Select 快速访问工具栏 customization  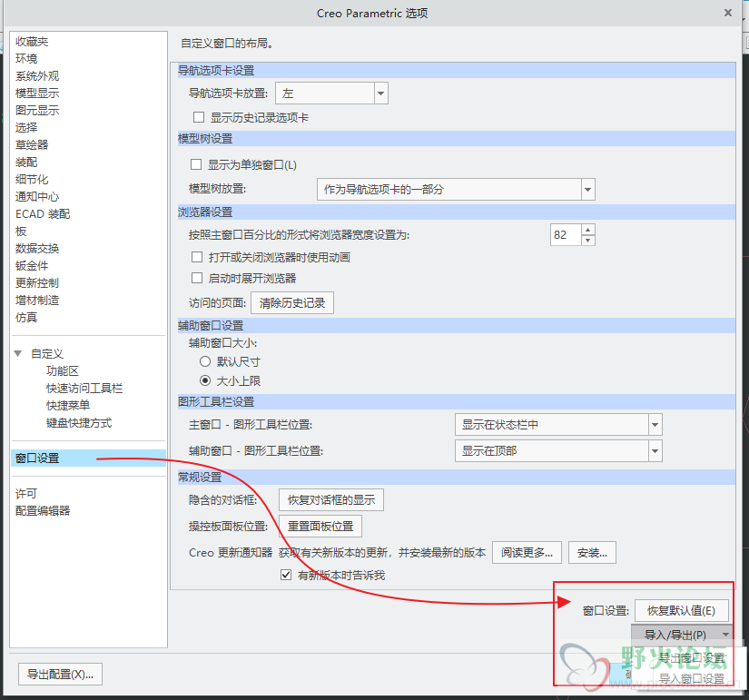coord(84,388)
